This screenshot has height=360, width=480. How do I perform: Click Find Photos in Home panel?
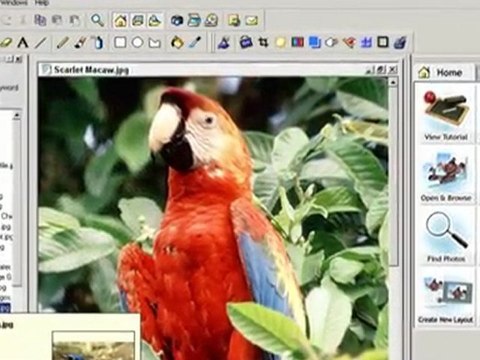click(x=446, y=237)
